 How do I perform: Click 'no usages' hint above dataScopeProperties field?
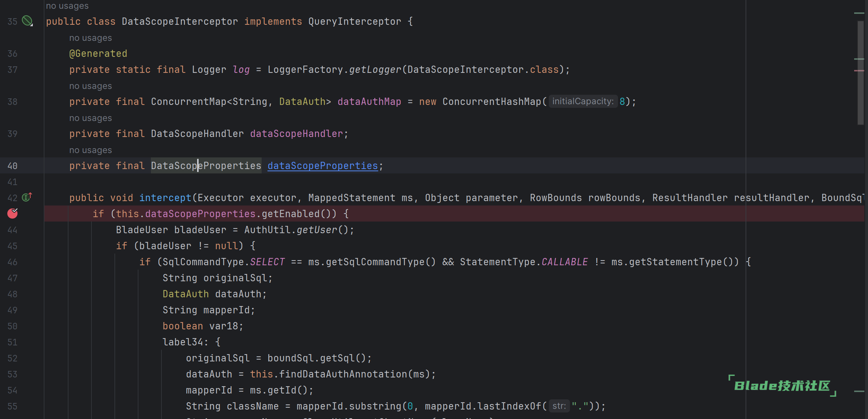pos(90,150)
